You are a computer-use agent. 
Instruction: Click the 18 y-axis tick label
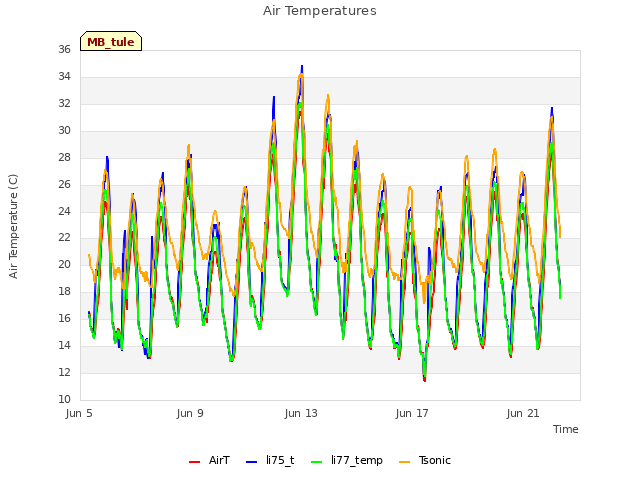click(x=64, y=291)
